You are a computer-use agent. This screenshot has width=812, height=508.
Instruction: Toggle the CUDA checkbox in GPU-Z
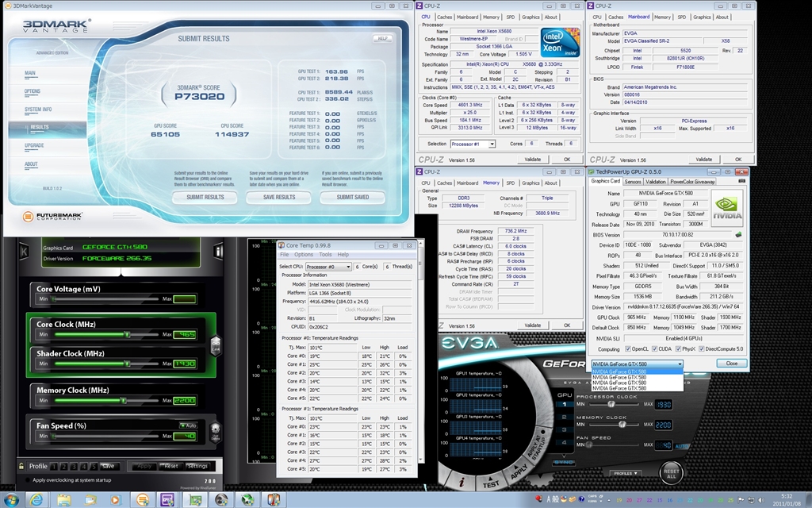click(x=654, y=349)
